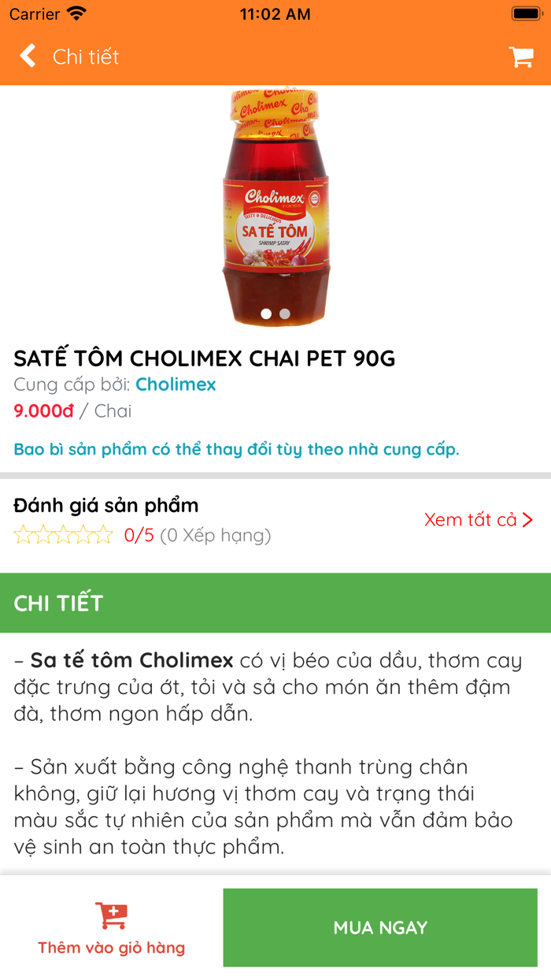
Task: Tap the back arrow in the header
Action: coord(28,56)
